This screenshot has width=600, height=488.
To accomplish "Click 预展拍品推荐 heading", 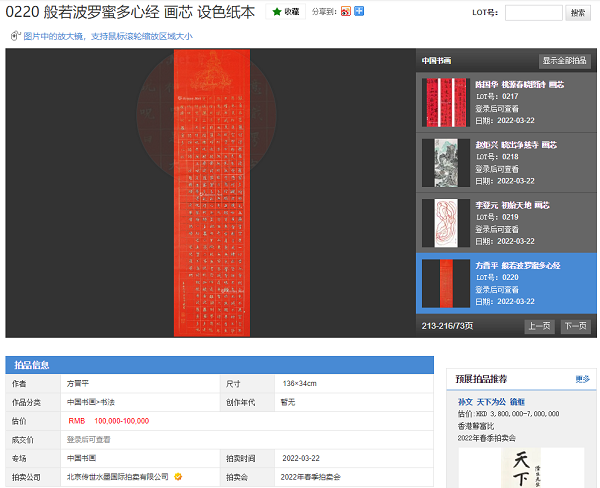I will pyautogui.click(x=481, y=379).
